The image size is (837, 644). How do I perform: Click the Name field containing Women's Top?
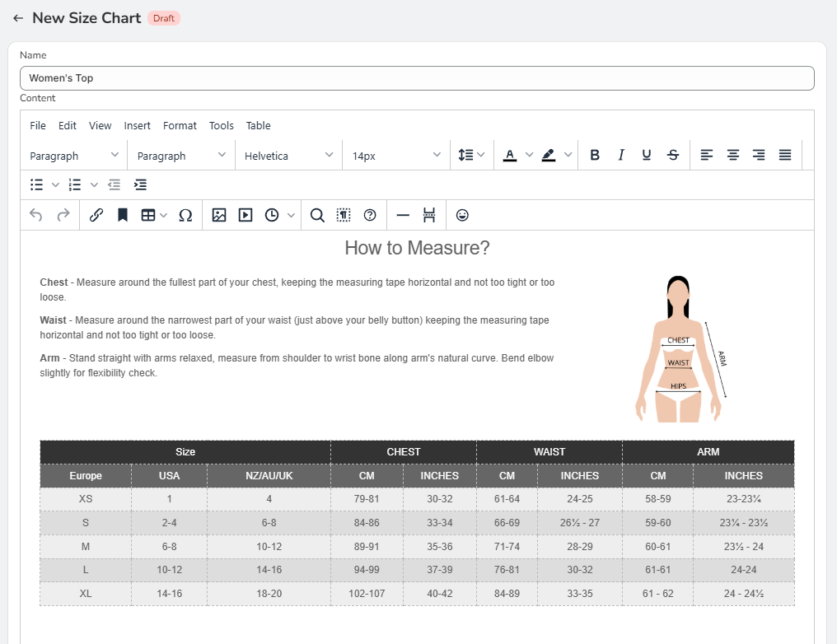click(x=417, y=78)
